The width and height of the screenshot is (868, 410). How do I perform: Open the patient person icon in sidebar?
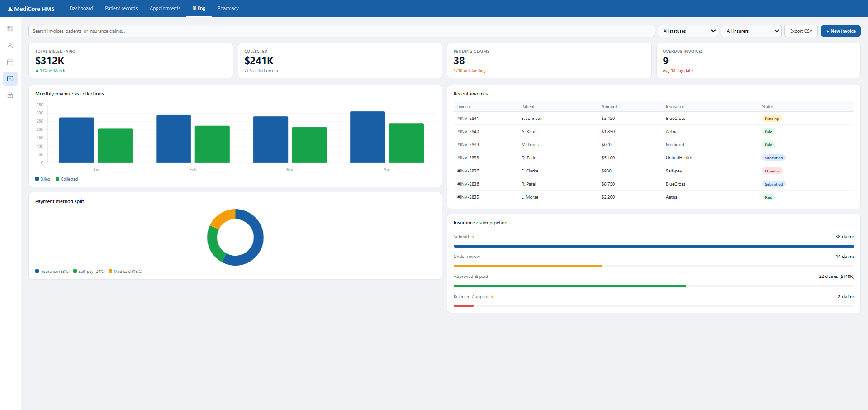click(x=10, y=45)
